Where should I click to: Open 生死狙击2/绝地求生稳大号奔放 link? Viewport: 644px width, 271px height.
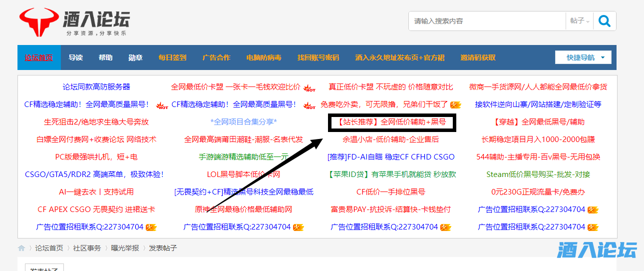96,121
